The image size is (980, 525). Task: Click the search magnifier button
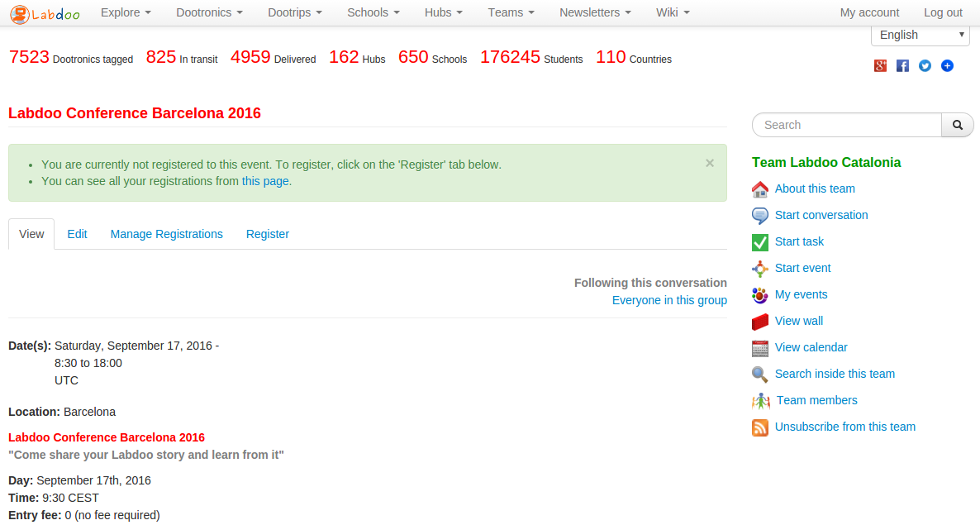(x=958, y=125)
